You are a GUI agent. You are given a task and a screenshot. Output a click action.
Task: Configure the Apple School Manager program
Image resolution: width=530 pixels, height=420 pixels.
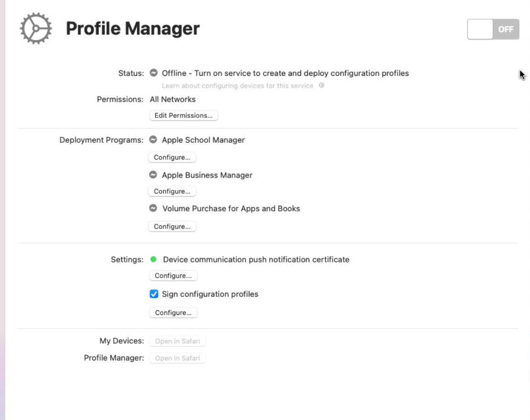point(172,157)
